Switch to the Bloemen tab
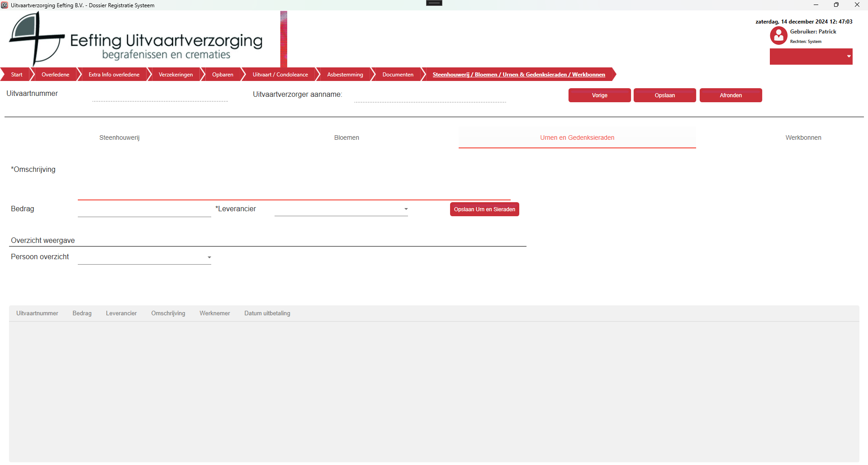The width and height of the screenshot is (868, 465). click(346, 138)
